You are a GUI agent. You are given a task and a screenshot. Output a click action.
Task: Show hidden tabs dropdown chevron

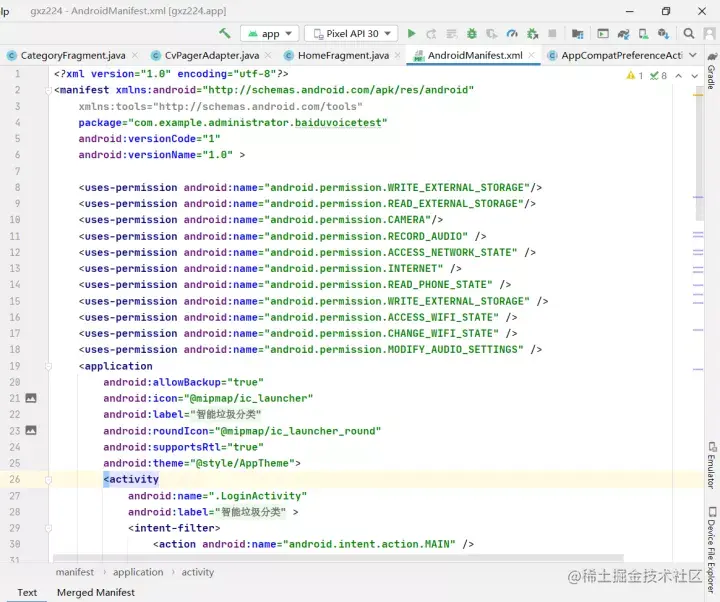pyautogui.click(x=693, y=56)
